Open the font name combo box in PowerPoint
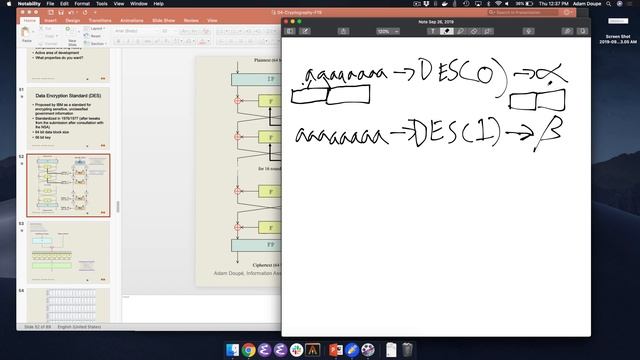This screenshot has height=360, width=640. tap(135, 31)
